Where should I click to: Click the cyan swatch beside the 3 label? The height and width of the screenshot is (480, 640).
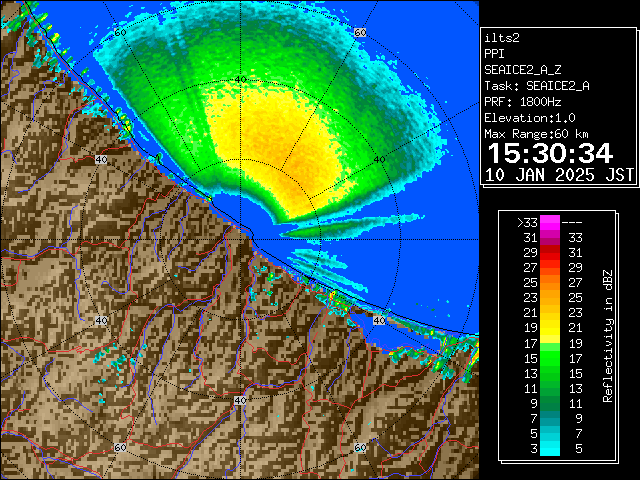550,449
